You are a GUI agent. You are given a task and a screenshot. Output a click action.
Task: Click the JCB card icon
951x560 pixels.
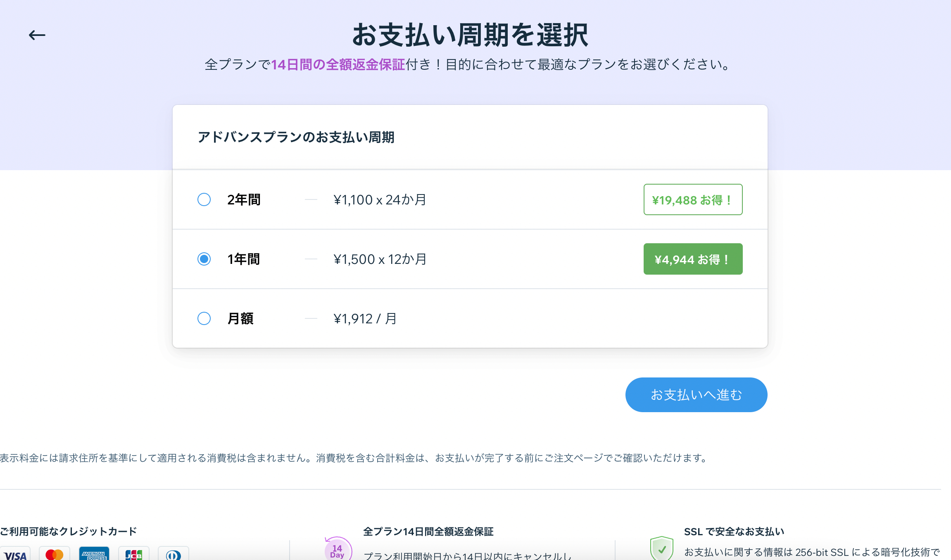coord(133,555)
